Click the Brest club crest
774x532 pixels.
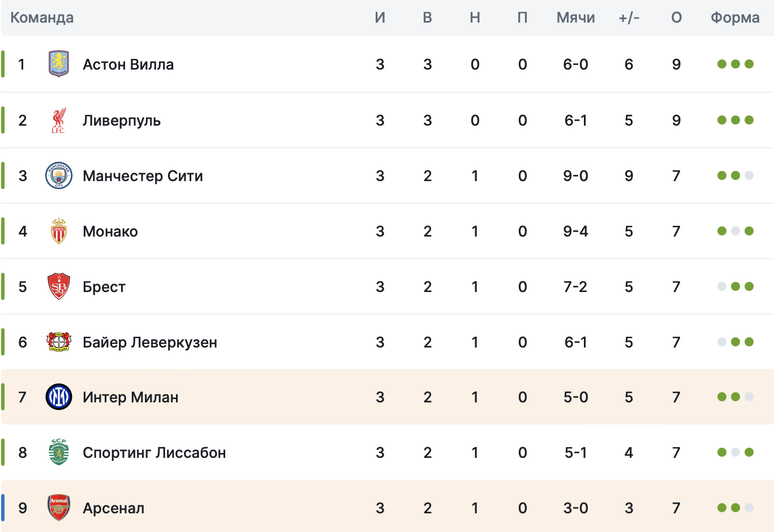coord(58,286)
